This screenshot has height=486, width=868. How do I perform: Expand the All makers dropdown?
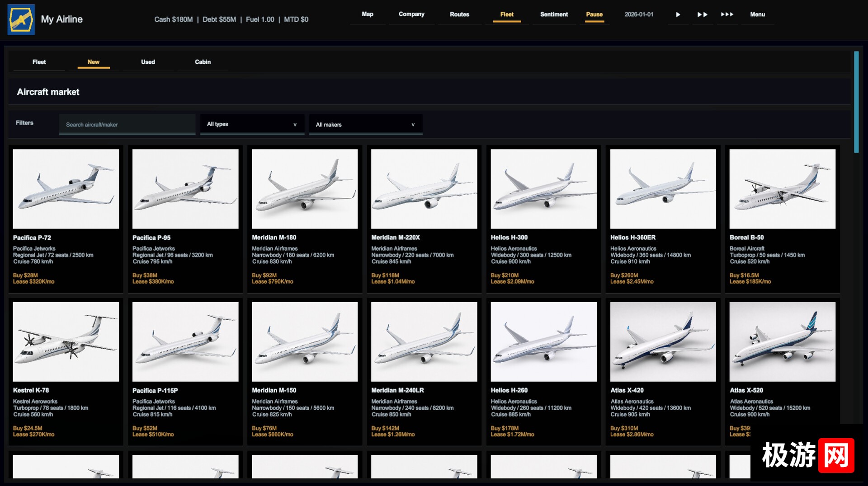click(366, 124)
